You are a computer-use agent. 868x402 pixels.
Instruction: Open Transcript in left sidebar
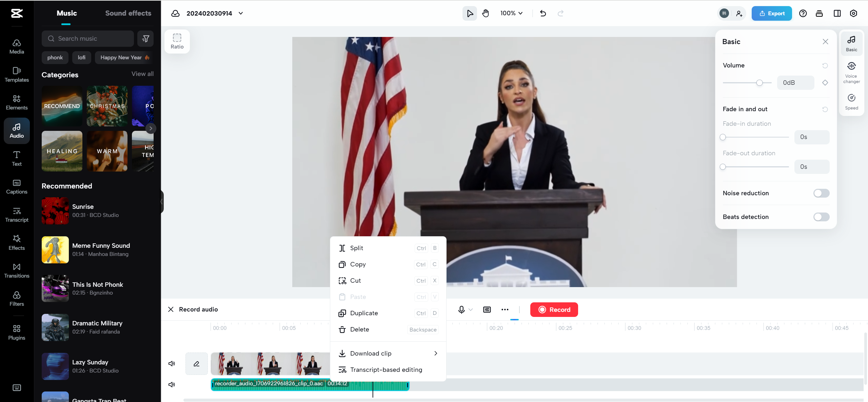pos(17,215)
